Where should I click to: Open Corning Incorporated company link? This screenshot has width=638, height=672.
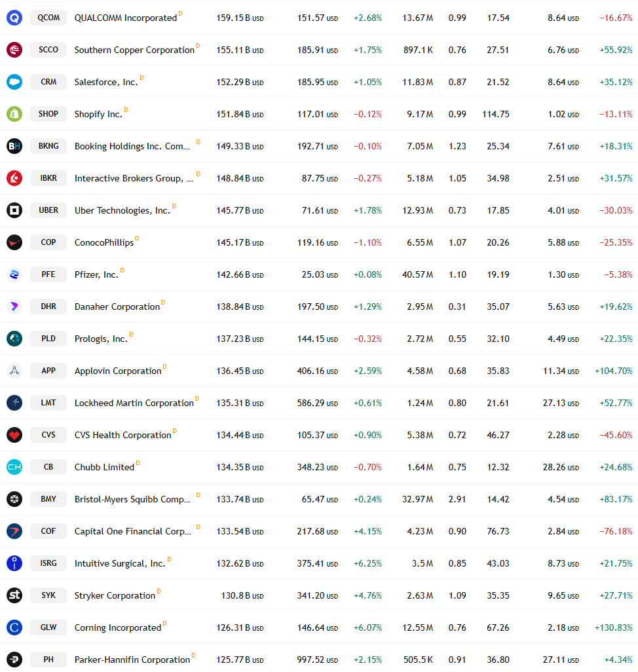click(x=118, y=628)
